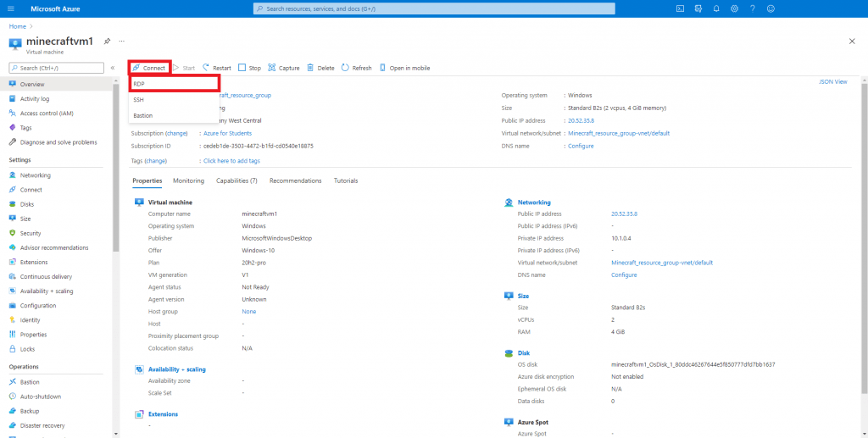Open the notifications bell
868x438 pixels.
point(716,8)
